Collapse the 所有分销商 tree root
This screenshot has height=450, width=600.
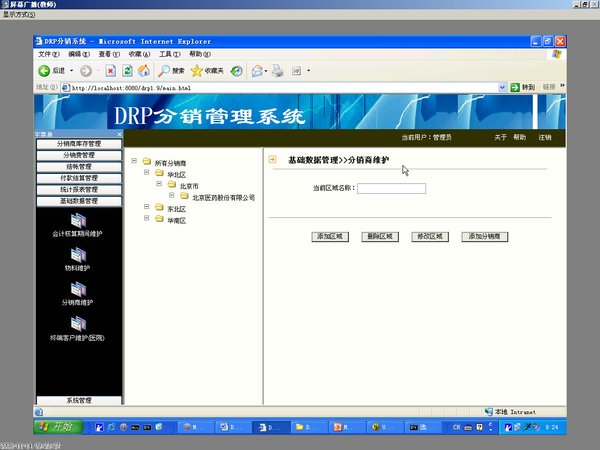click(134, 161)
